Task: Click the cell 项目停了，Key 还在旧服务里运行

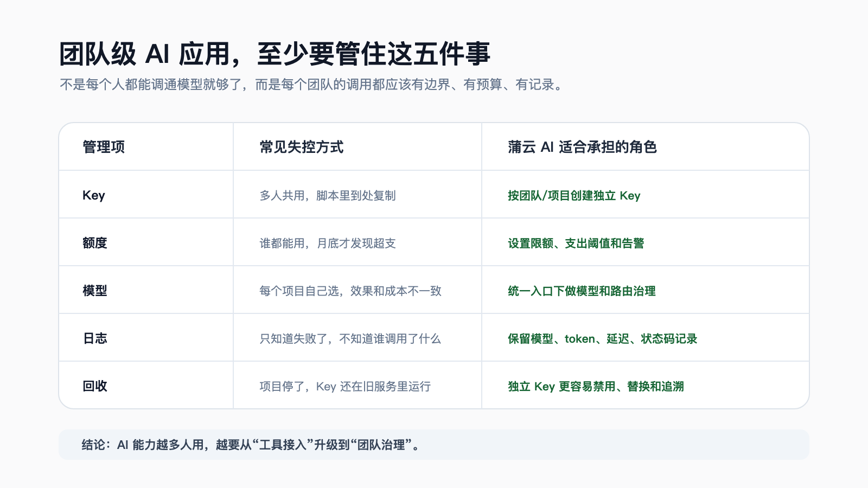Action: (x=345, y=386)
